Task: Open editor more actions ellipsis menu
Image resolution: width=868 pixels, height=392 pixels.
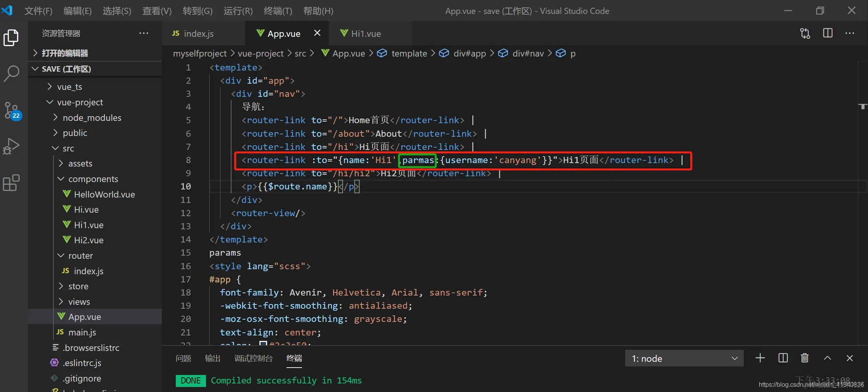Action: click(x=850, y=33)
